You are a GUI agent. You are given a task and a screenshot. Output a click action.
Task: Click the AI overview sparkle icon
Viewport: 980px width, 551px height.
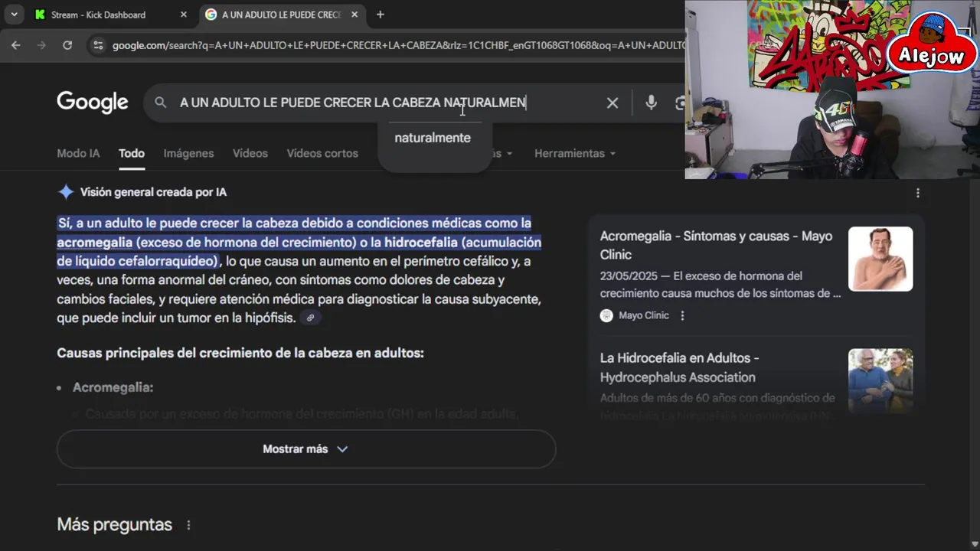coord(66,192)
